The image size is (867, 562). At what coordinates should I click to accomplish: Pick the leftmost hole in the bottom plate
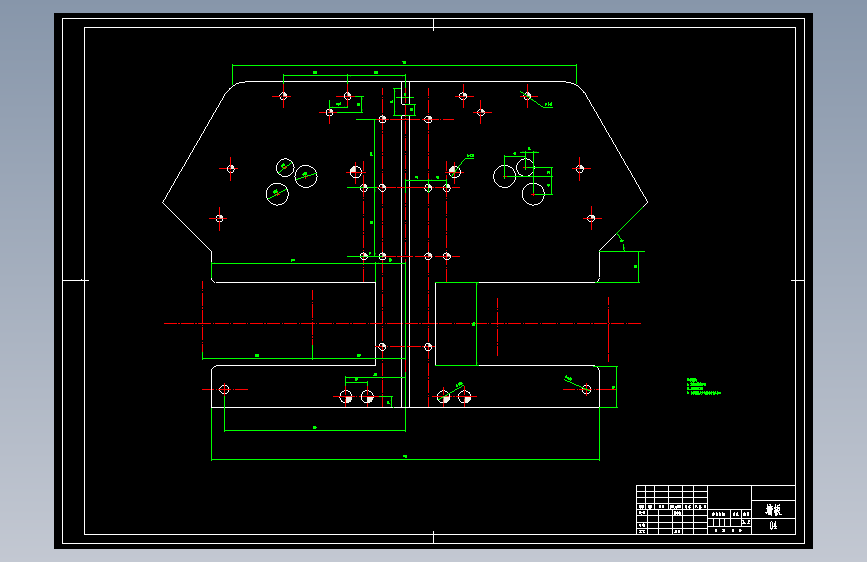pyautogui.click(x=224, y=389)
